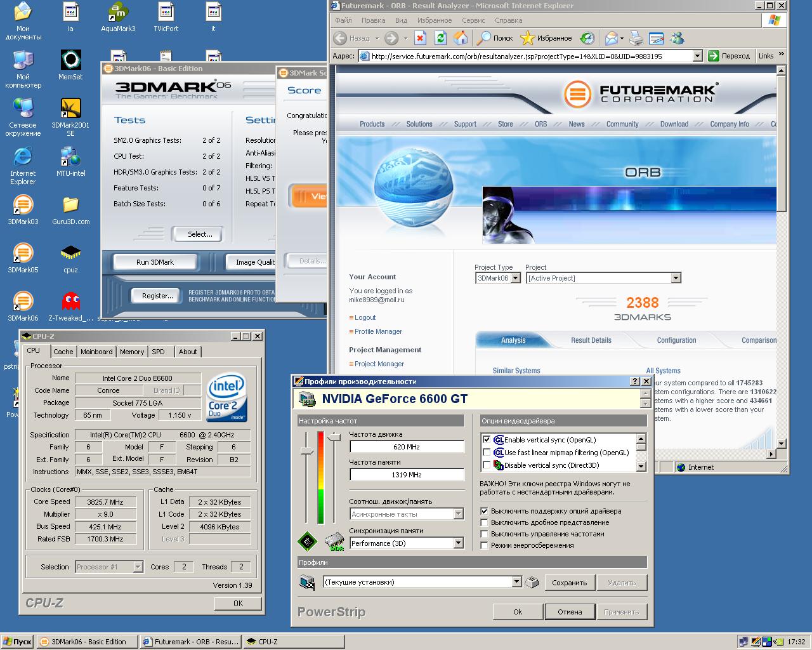
Task: Open the 3DMark2001 SE desktop icon
Action: (70, 117)
